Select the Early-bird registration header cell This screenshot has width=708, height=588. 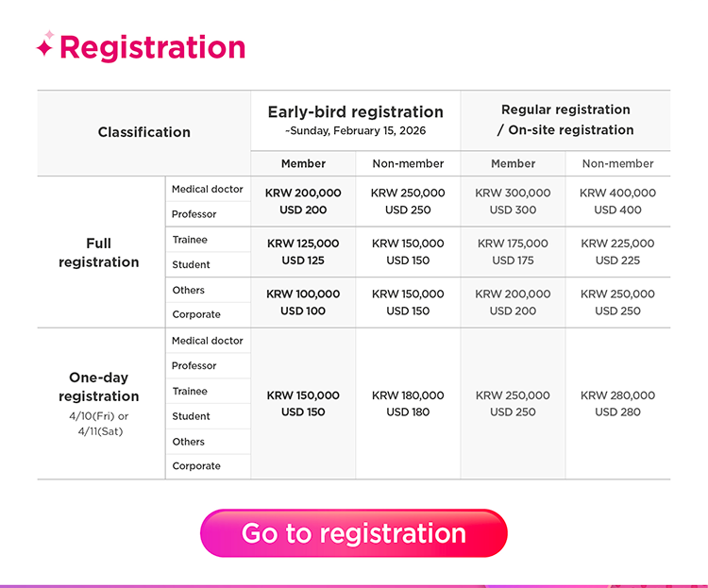pyautogui.click(x=355, y=120)
